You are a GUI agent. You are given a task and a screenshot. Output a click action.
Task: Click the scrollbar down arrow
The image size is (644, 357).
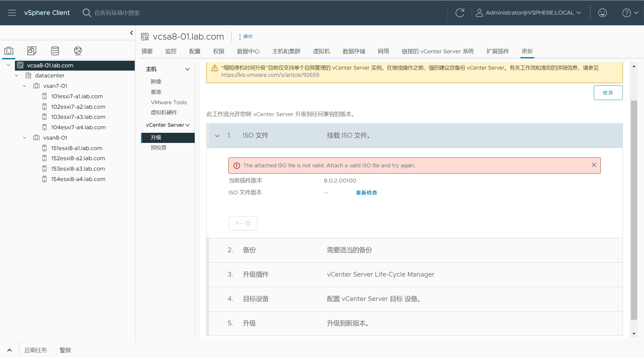click(x=634, y=334)
